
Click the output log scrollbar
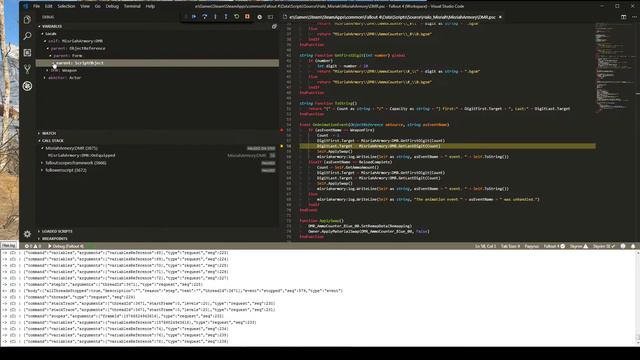click(638, 297)
